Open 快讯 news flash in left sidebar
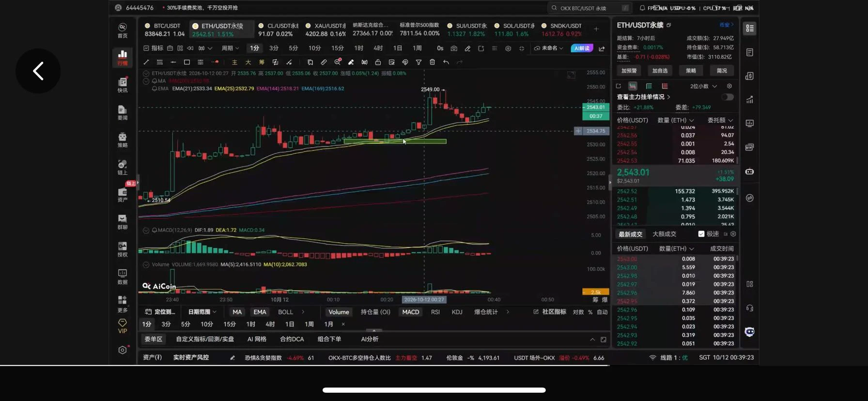Screen dimensions: 868x401 (123, 85)
